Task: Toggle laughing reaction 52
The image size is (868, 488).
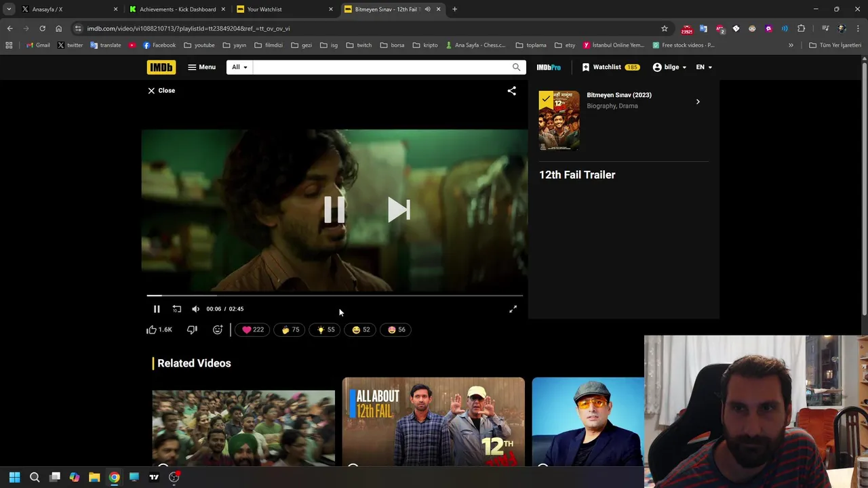Action: coord(361,329)
